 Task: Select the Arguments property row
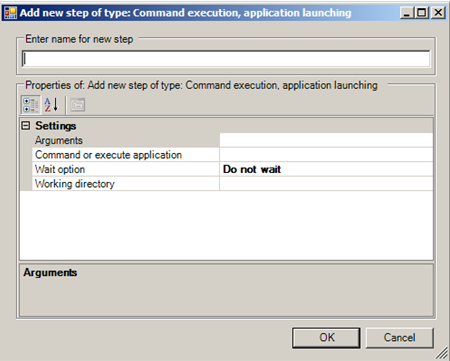click(x=126, y=140)
